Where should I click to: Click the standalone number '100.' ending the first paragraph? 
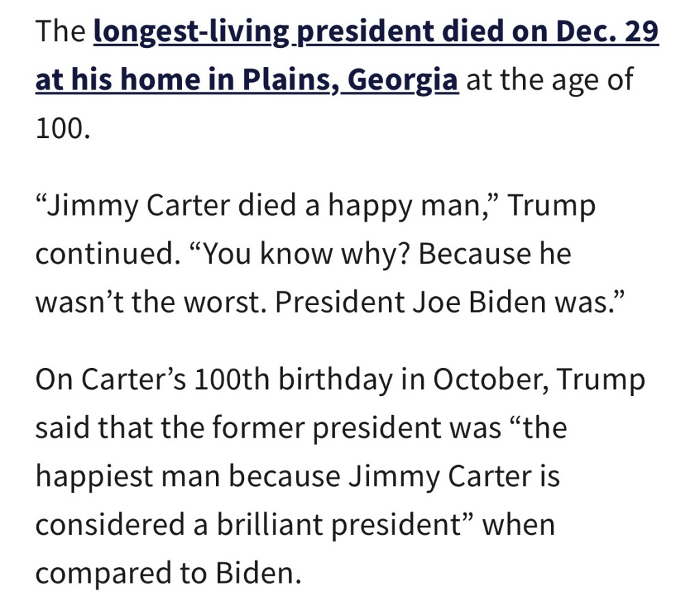[62, 128]
